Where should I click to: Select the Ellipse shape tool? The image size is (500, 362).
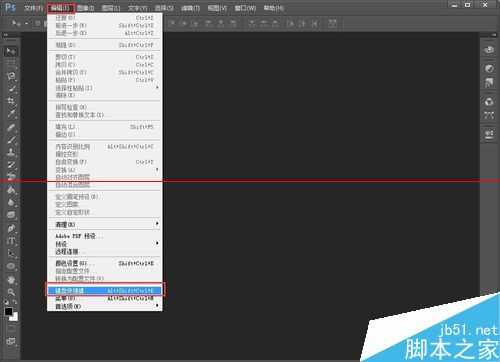pos(11,266)
